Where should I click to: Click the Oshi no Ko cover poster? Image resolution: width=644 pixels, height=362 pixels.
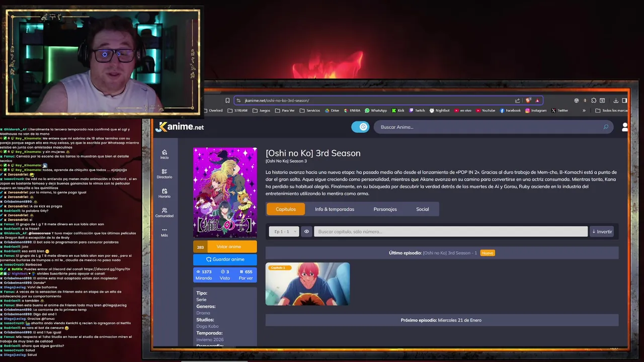(x=225, y=192)
